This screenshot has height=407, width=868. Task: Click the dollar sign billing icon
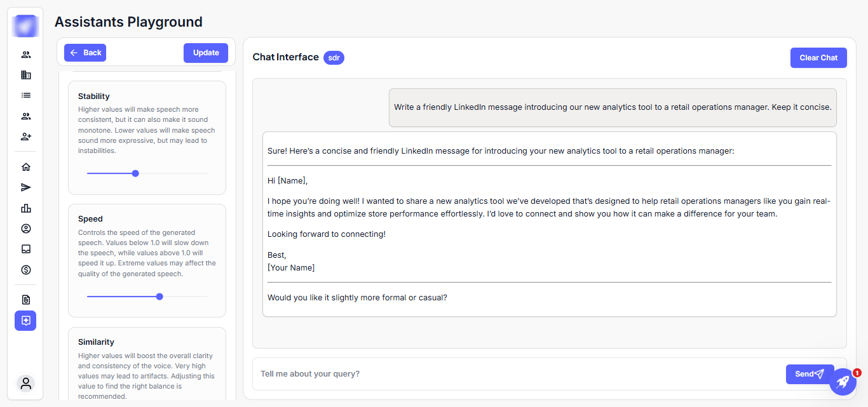coord(25,270)
